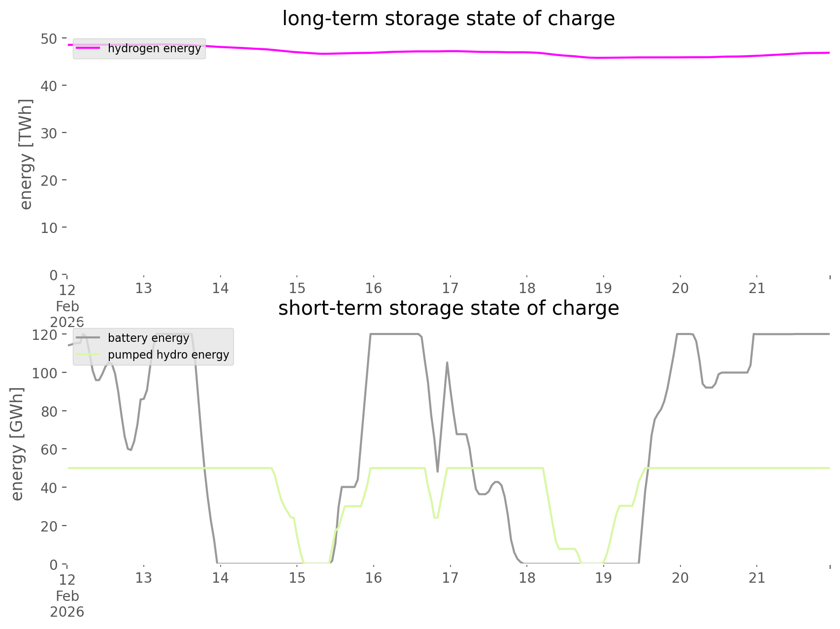Select the 80 tick on the GWh axis
This screenshot has width=840, height=629.
(49, 411)
